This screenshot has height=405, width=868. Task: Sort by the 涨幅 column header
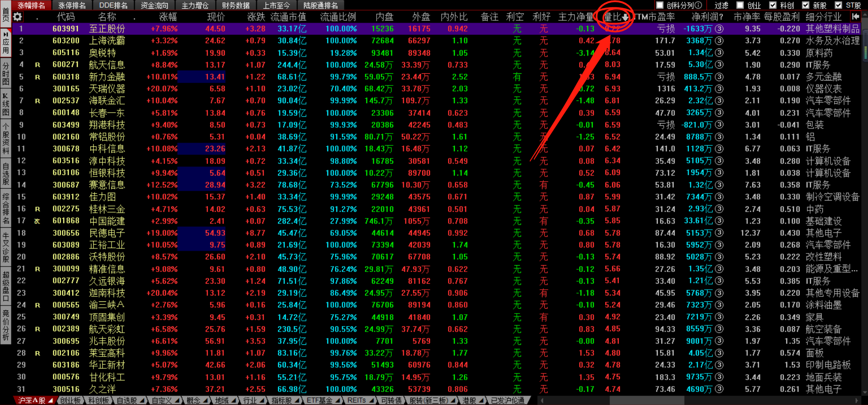[x=168, y=17]
